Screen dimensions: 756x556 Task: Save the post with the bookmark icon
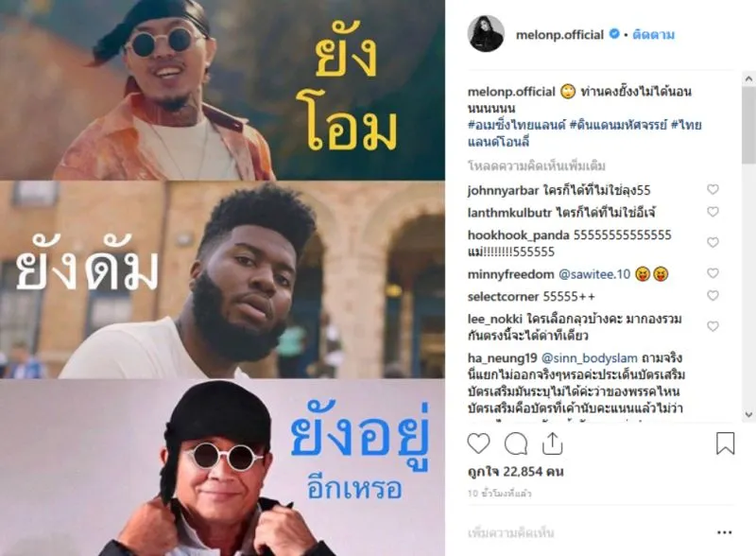point(725,443)
